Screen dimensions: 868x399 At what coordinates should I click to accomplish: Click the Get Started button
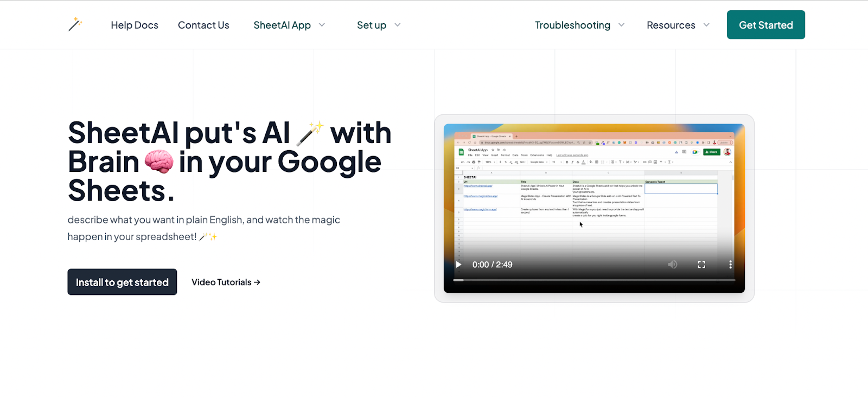tap(766, 25)
